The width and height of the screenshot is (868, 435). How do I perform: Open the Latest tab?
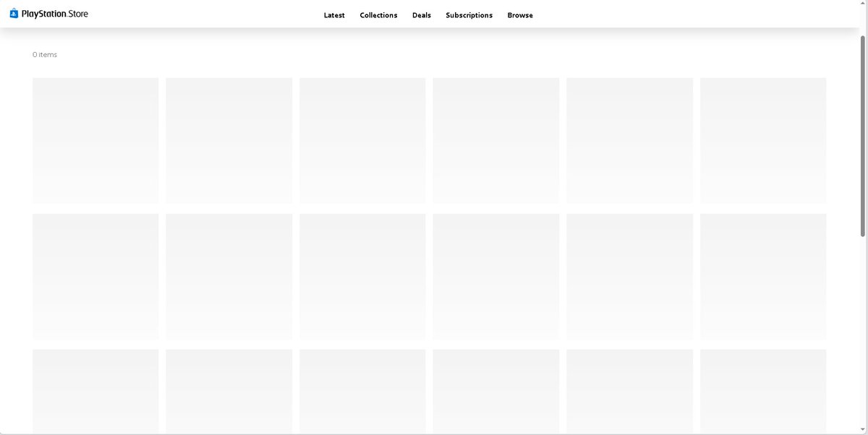[x=334, y=15]
